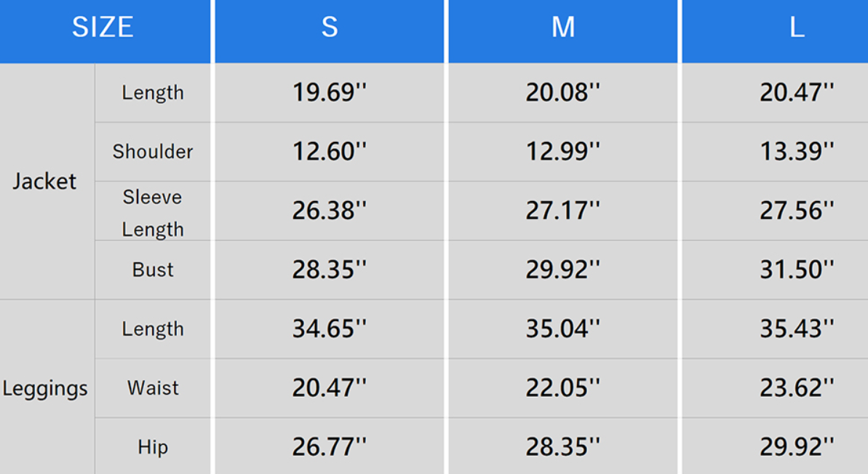Click the 34.65'' leggings length cell
The width and height of the screenshot is (868, 474).
(330, 329)
